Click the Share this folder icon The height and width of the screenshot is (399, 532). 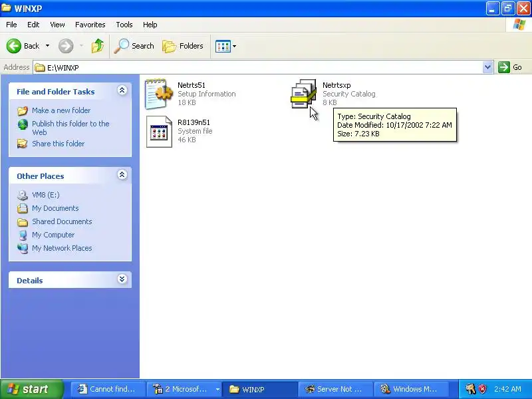point(23,144)
